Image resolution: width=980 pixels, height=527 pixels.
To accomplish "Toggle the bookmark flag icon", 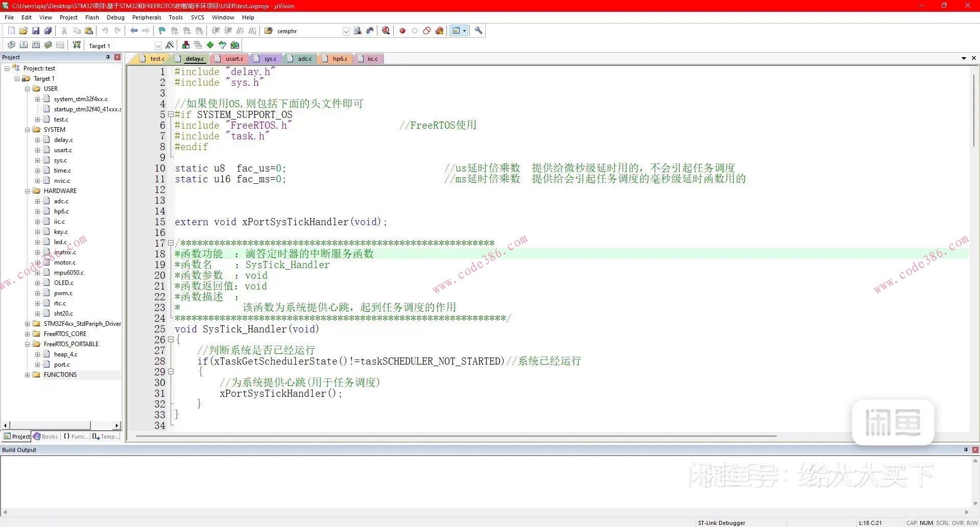I will click(162, 31).
